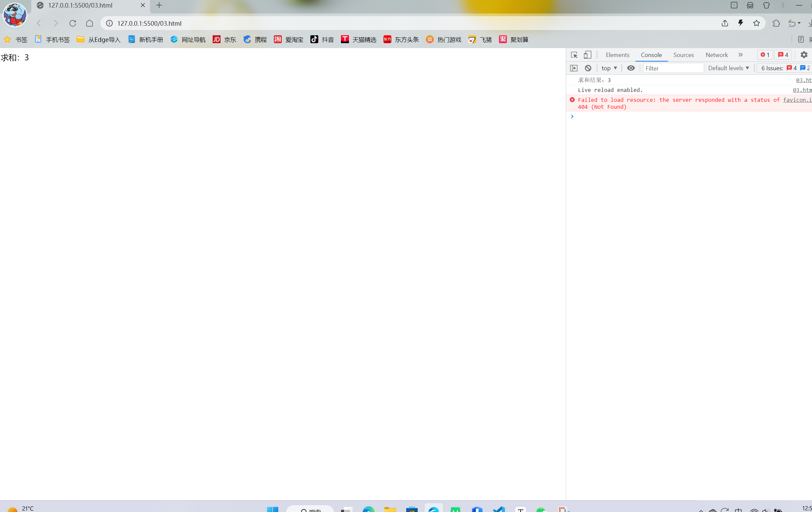Go to the browser home icon
Viewport: 812px width, 512px height.
point(89,23)
